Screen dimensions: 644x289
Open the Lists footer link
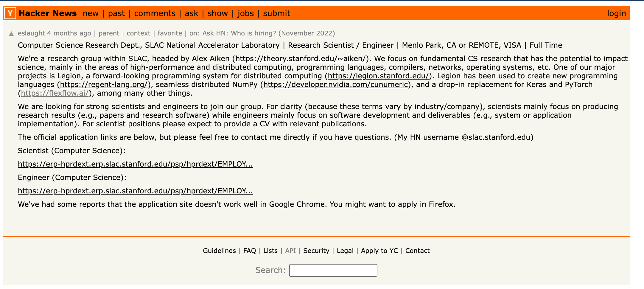coord(270,251)
